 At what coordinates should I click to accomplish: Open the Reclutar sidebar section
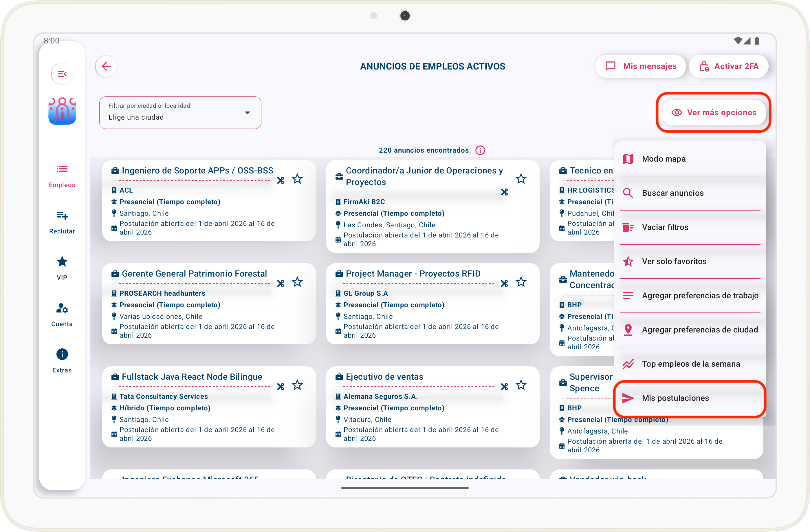62,222
